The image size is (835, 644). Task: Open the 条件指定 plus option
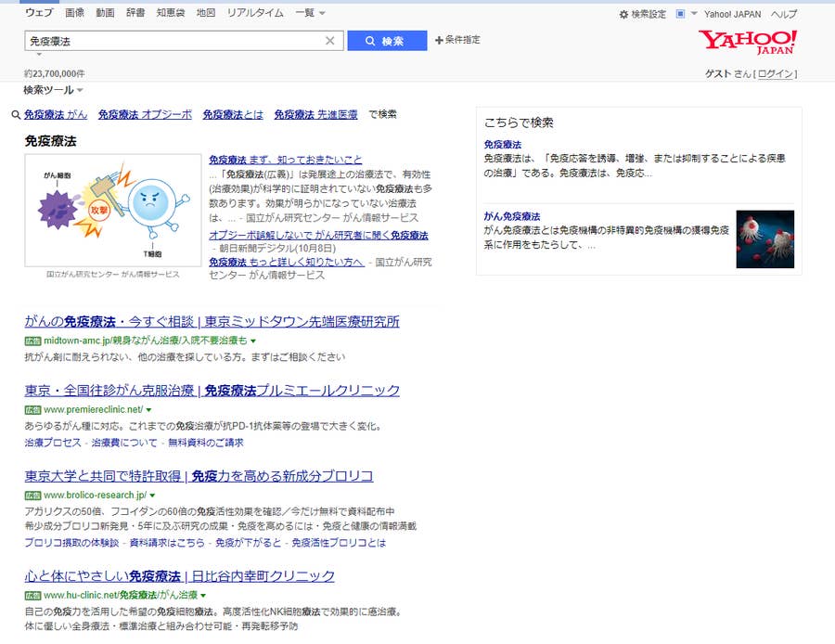(457, 40)
